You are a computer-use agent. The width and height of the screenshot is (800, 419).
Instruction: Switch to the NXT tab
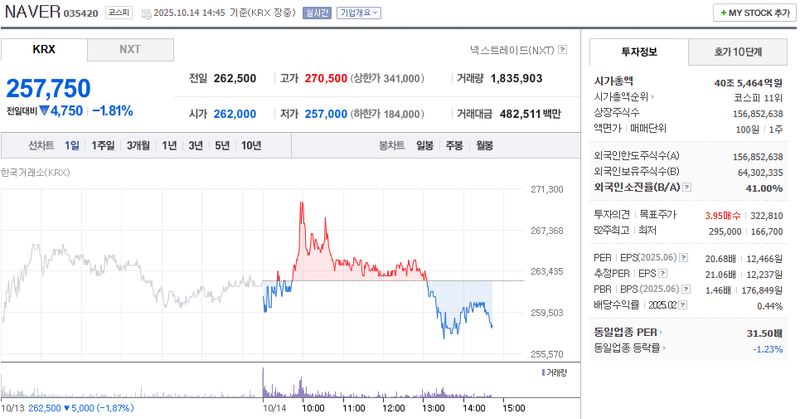pyautogui.click(x=130, y=49)
